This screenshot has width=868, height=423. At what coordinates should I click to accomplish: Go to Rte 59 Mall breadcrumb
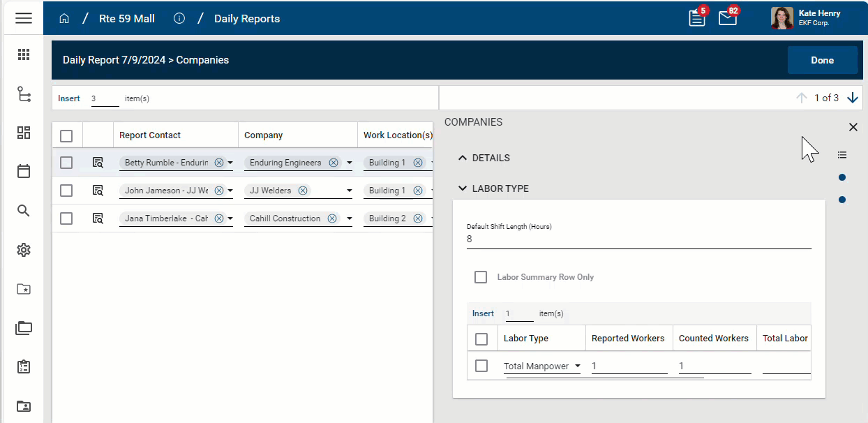pyautogui.click(x=127, y=19)
